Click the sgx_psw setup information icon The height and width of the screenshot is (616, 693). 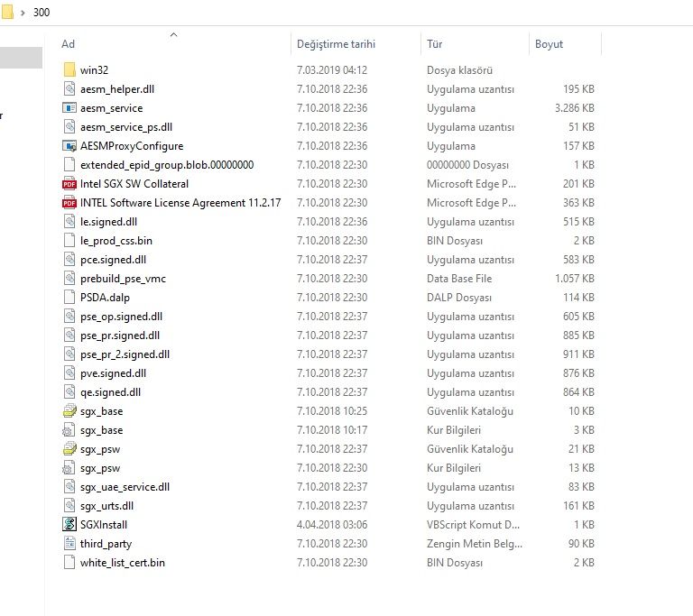[x=69, y=468]
